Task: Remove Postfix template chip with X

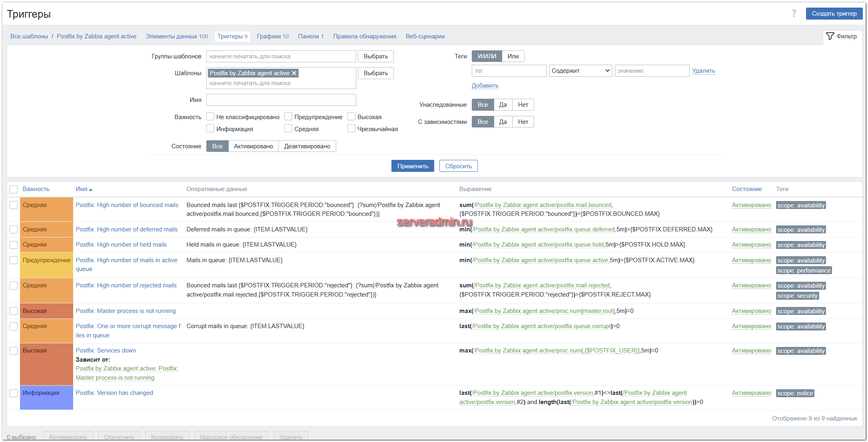Action: pos(294,73)
